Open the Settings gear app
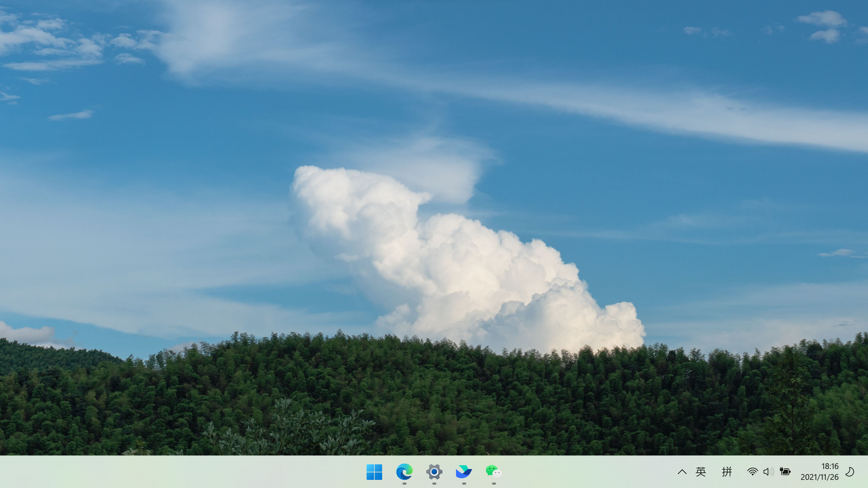Image resolution: width=868 pixels, height=488 pixels. pyautogui.click(x=434, y=472)
